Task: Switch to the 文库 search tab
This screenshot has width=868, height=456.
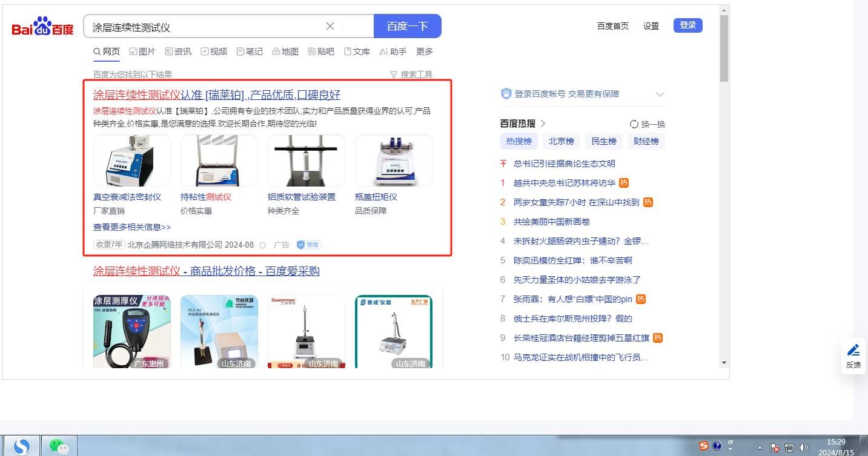Action: click(x=357, y=51)
